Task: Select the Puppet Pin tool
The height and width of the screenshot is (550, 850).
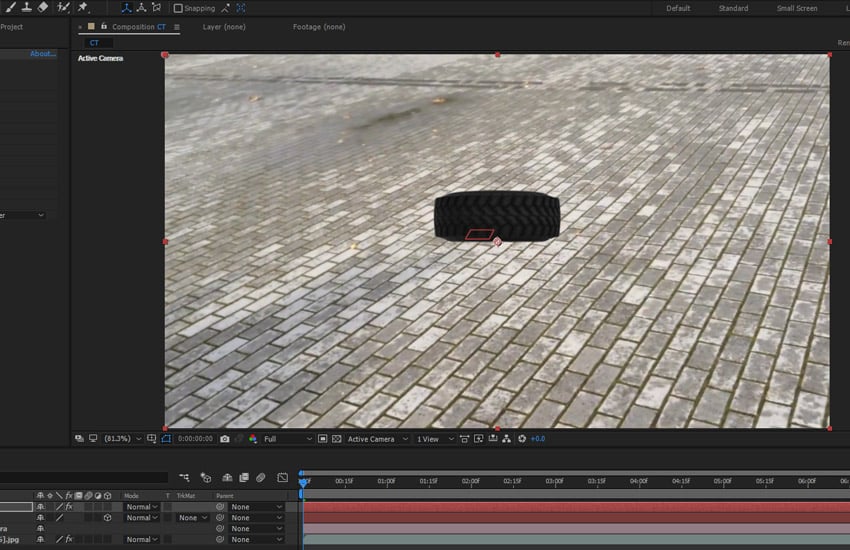Action: (x=82, y=7)
